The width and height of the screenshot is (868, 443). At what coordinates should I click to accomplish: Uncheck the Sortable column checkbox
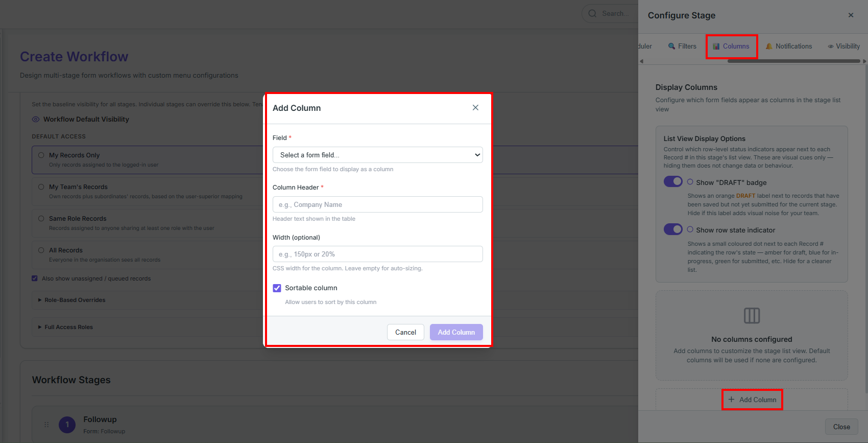point(277,288)
